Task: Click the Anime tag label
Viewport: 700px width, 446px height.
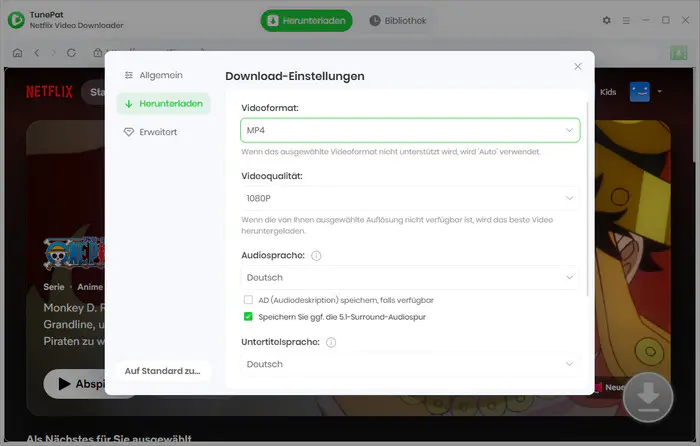Action: pyautogui.click(x=90, y=287)
